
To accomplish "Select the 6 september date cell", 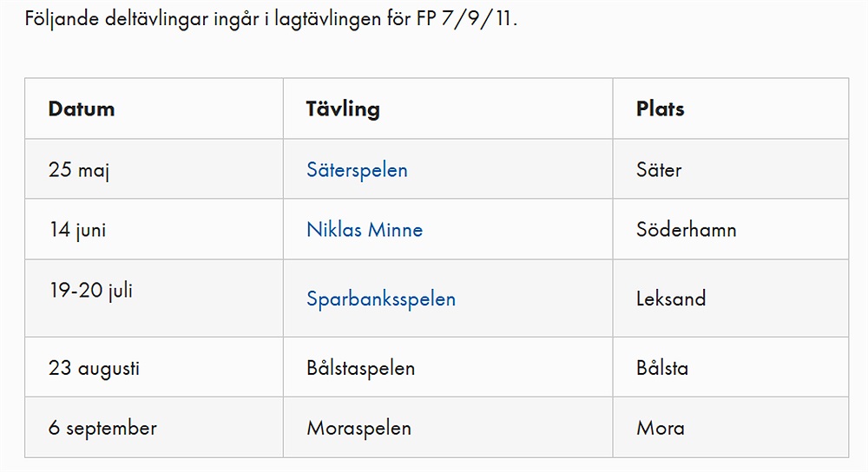I will (102, 428).
